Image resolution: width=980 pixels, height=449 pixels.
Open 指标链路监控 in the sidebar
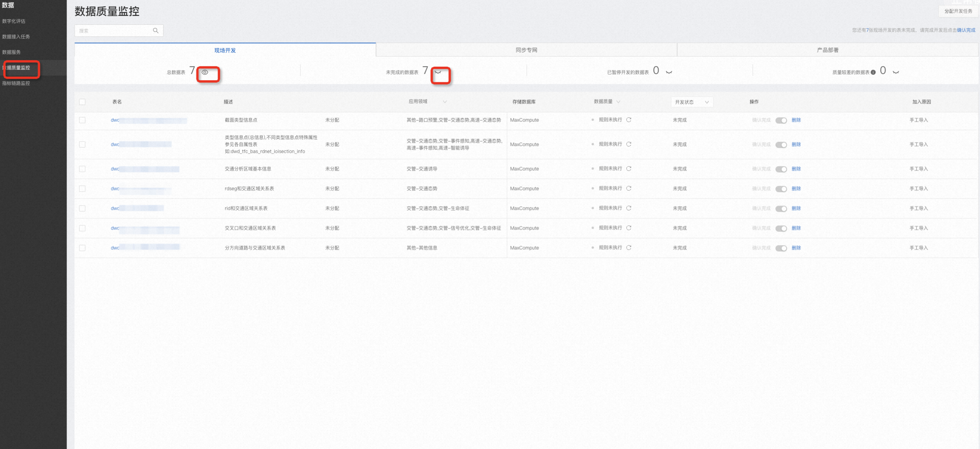coord(16,83)
